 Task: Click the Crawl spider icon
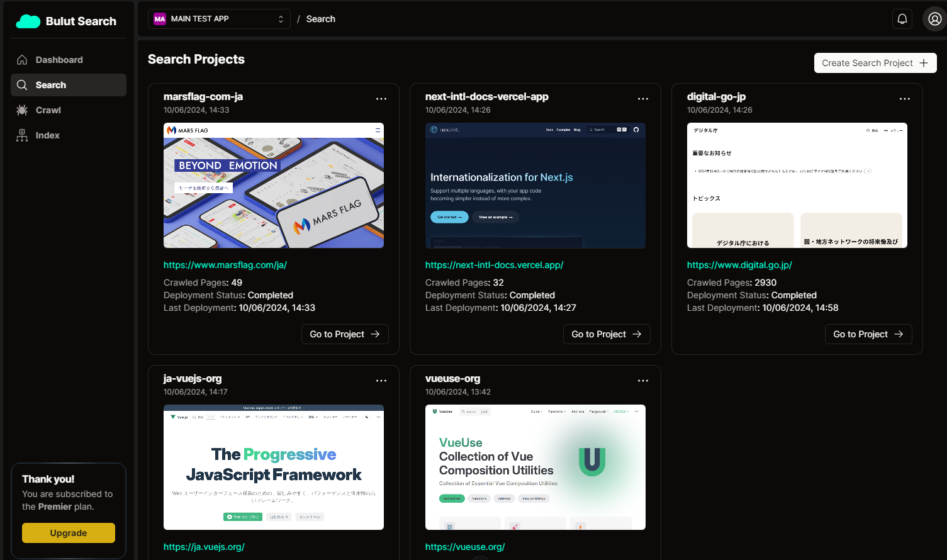coord(22,110)
